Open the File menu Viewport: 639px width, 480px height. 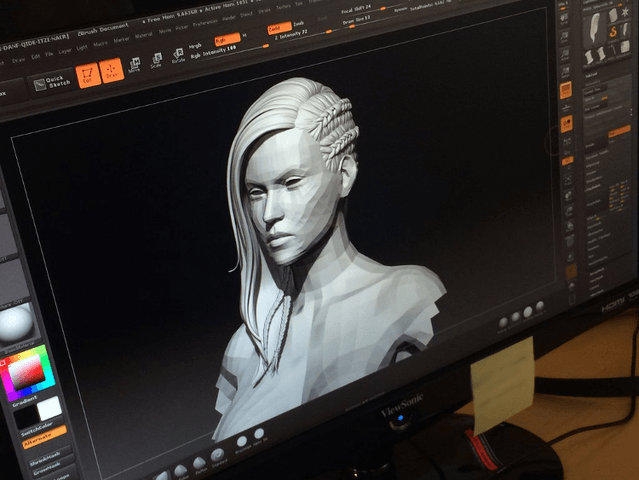49,54
